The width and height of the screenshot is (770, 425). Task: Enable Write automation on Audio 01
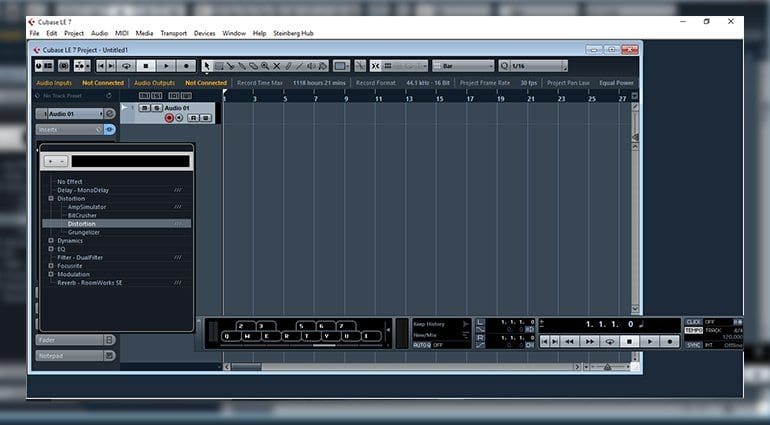coord(206,118)
